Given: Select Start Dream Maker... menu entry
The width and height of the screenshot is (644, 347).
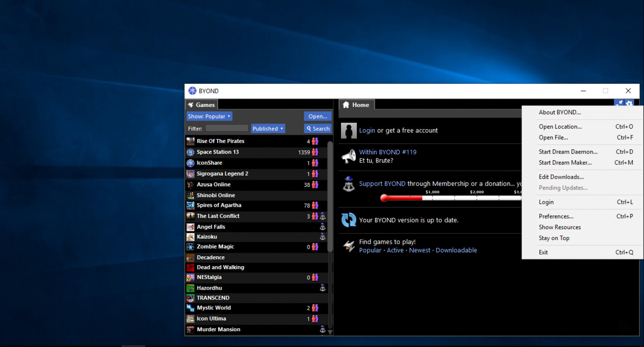Looking at the screenshot, I should coord(582,163).
